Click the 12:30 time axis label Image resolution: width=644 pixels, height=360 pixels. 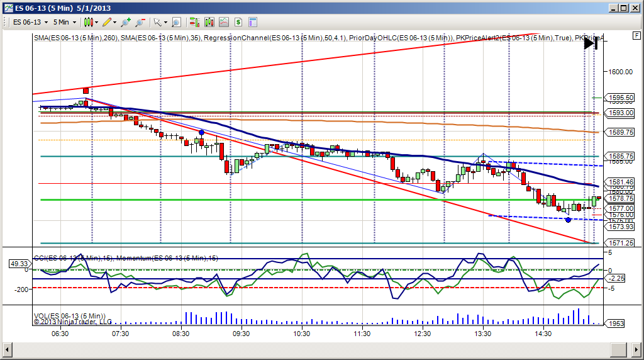pyautogui.click(x=422, y=334)
